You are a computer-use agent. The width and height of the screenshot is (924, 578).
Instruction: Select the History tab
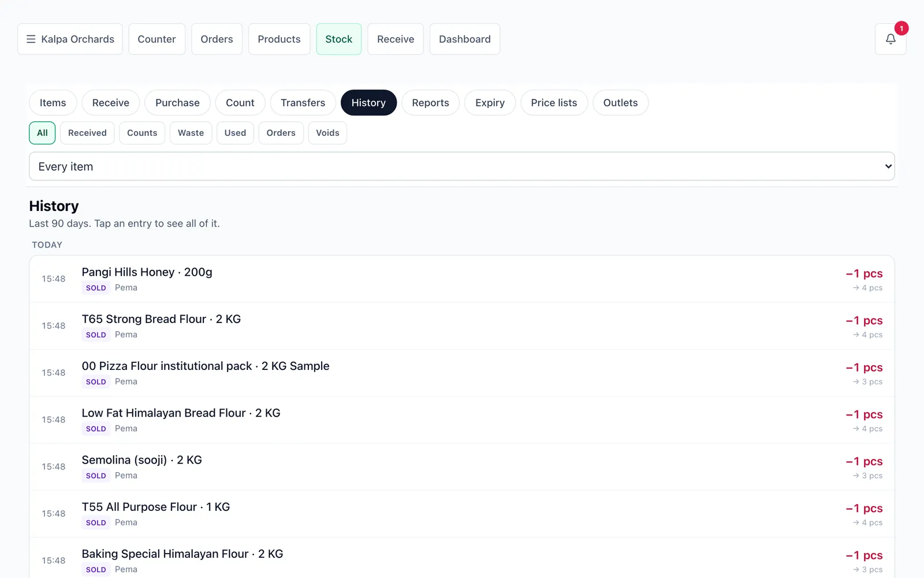point(368,102)
